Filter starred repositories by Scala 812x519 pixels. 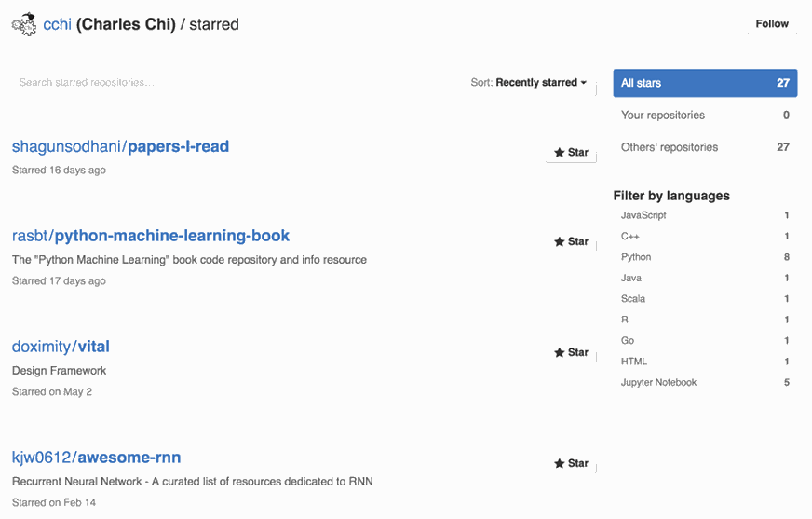[633, 299]
